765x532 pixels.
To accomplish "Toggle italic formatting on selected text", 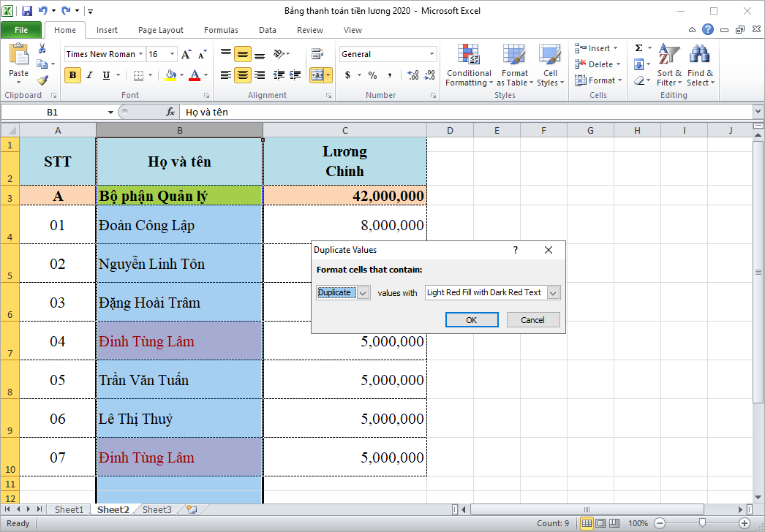I will pos(90,74).
